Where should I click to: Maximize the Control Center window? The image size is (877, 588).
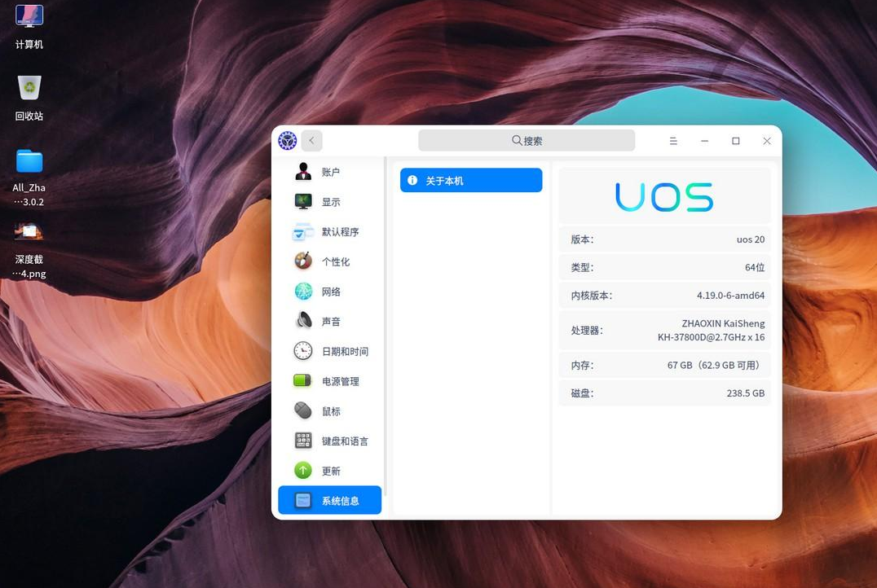click(x=736, y=141)
